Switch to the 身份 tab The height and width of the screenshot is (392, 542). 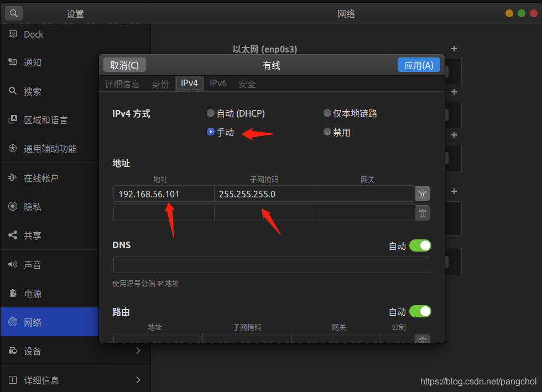click(x=160, y=83)
